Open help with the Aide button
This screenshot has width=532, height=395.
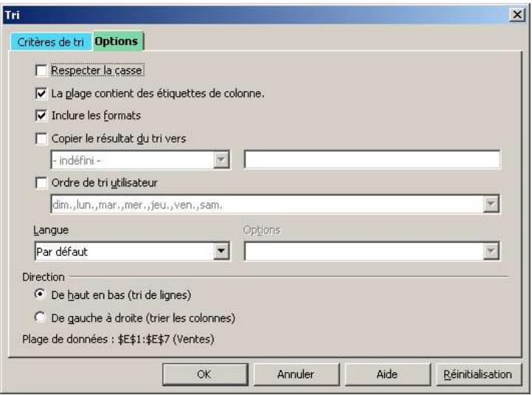point(387,374)
